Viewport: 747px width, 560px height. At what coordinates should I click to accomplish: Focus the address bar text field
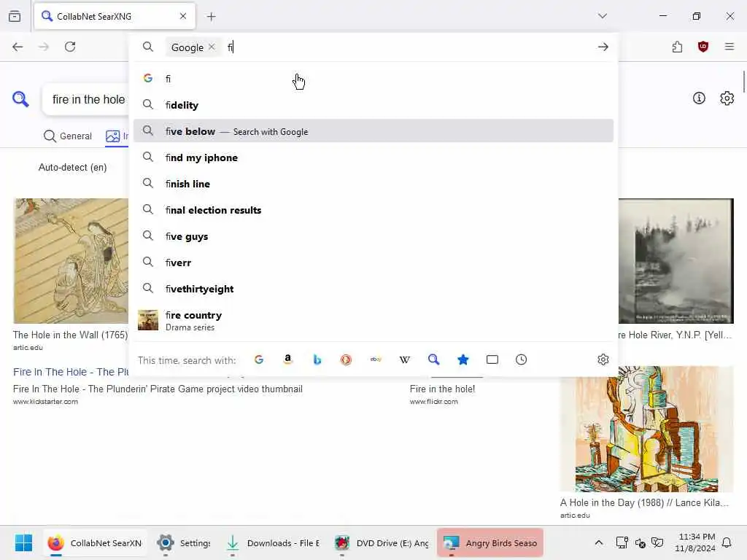[x=410, y=47]
